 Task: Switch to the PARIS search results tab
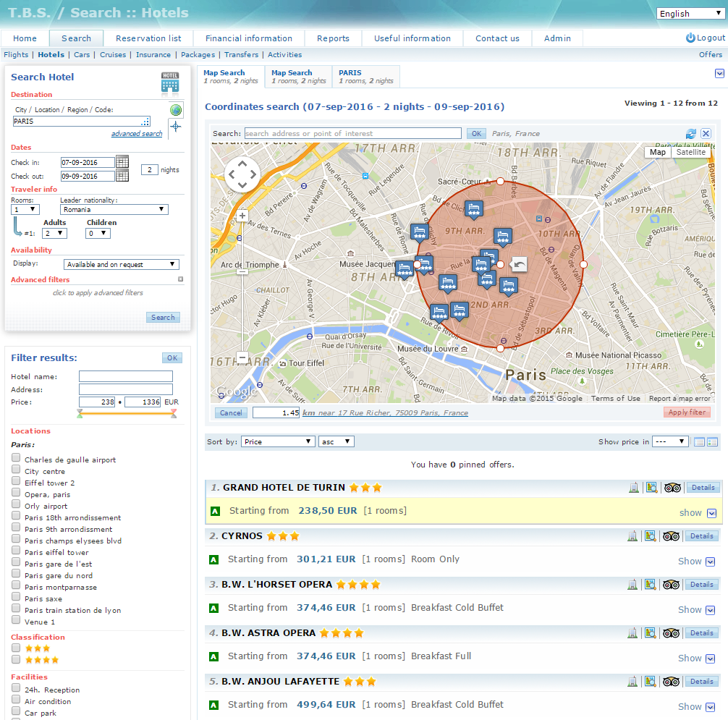(366, 76)
